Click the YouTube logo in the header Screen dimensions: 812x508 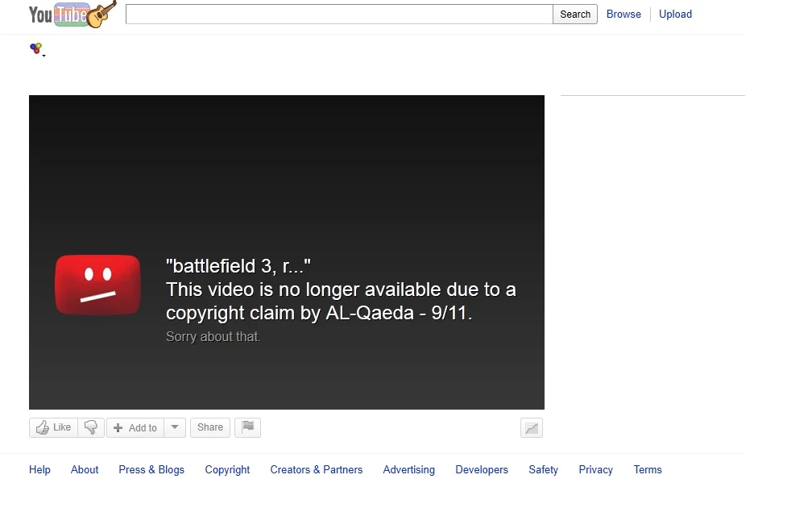(71, 15)
